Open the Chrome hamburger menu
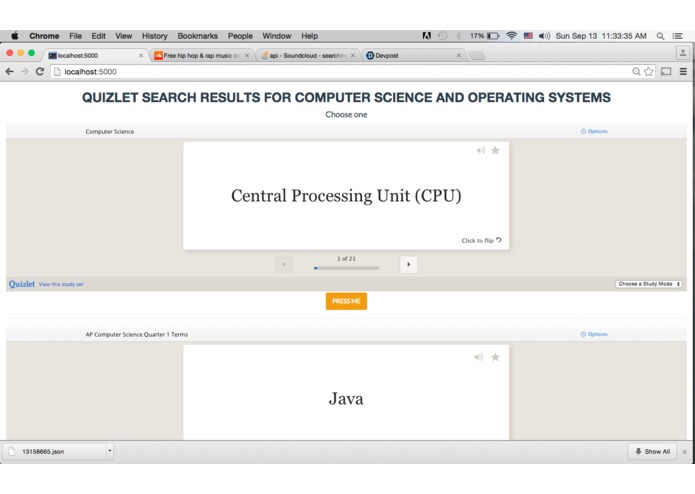The image size is (695, 494). click(683, 71)
